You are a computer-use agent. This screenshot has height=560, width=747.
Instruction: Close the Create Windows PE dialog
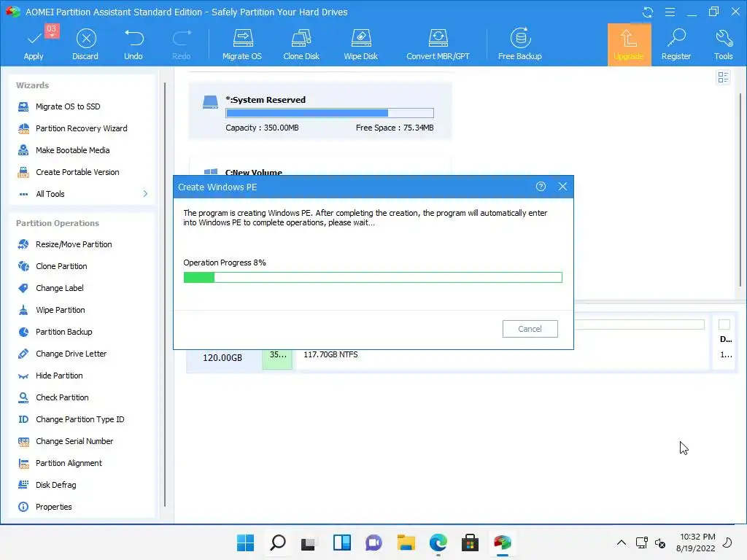(562, 187)
